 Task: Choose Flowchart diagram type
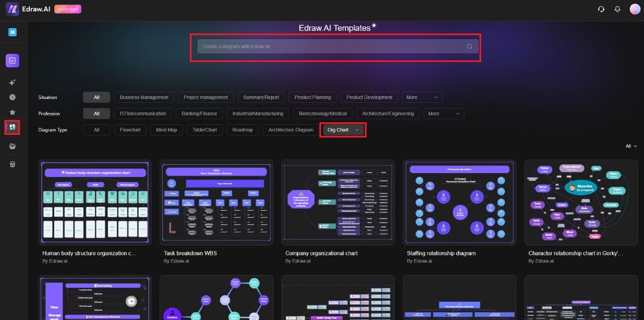130,130
